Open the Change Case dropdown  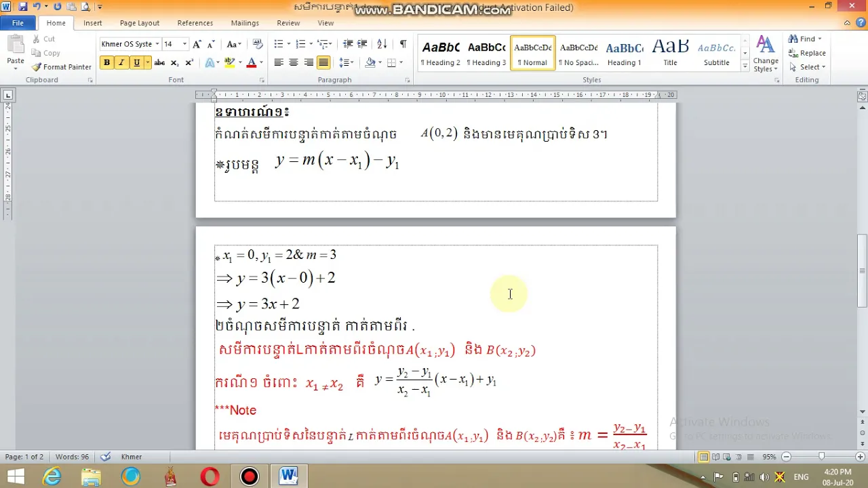[x=234, y=44]
